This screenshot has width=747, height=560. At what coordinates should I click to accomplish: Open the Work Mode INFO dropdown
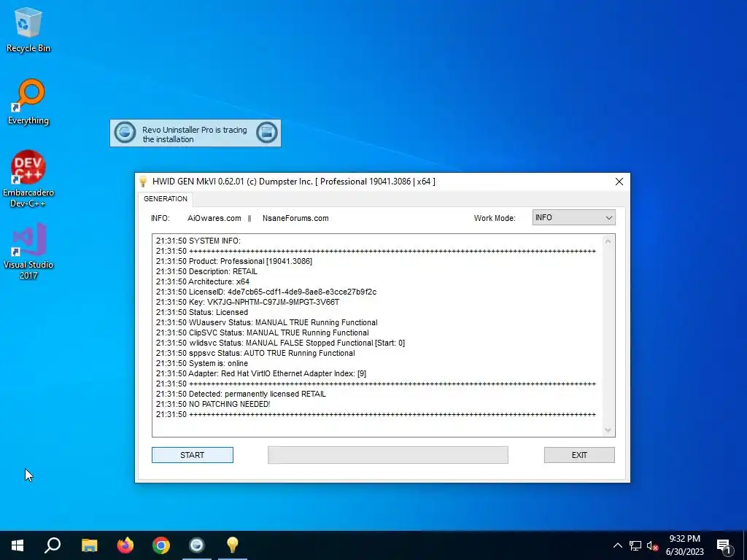573,217
